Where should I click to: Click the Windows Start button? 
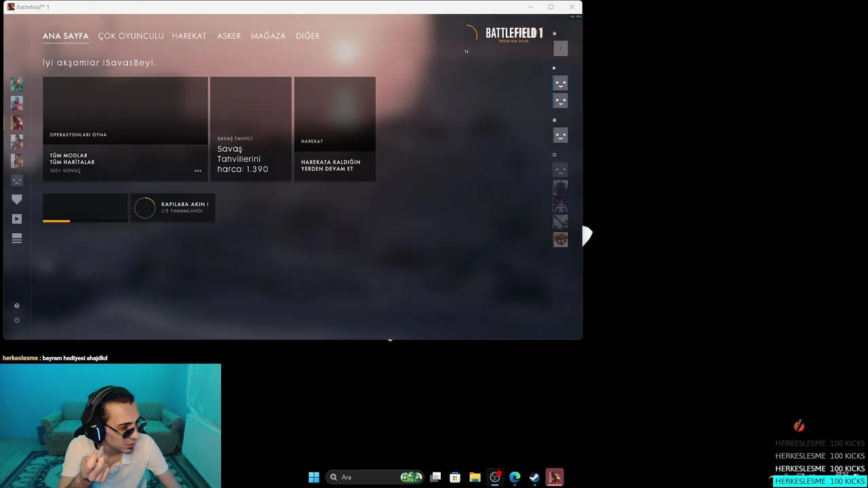[314, 477]
